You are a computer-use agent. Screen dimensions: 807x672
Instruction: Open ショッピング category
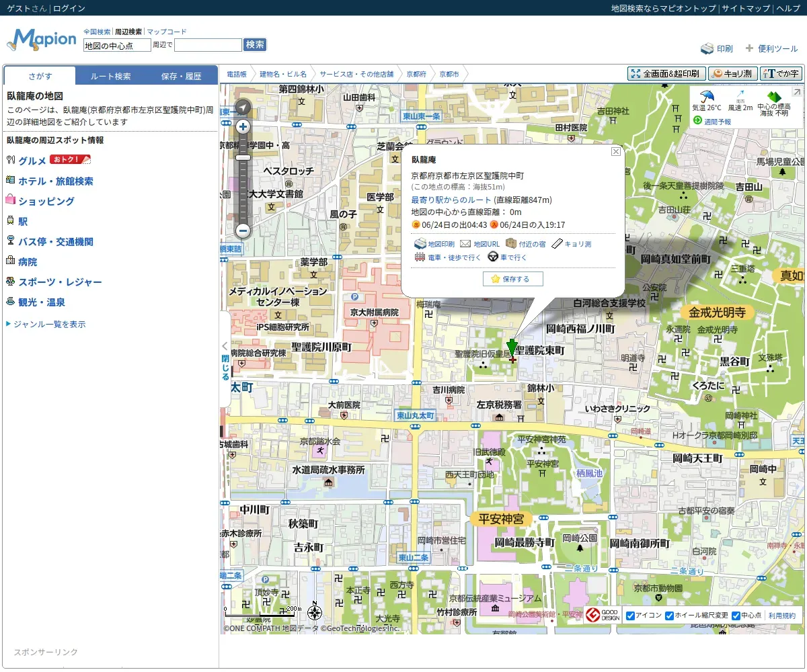tap(46, 201)
